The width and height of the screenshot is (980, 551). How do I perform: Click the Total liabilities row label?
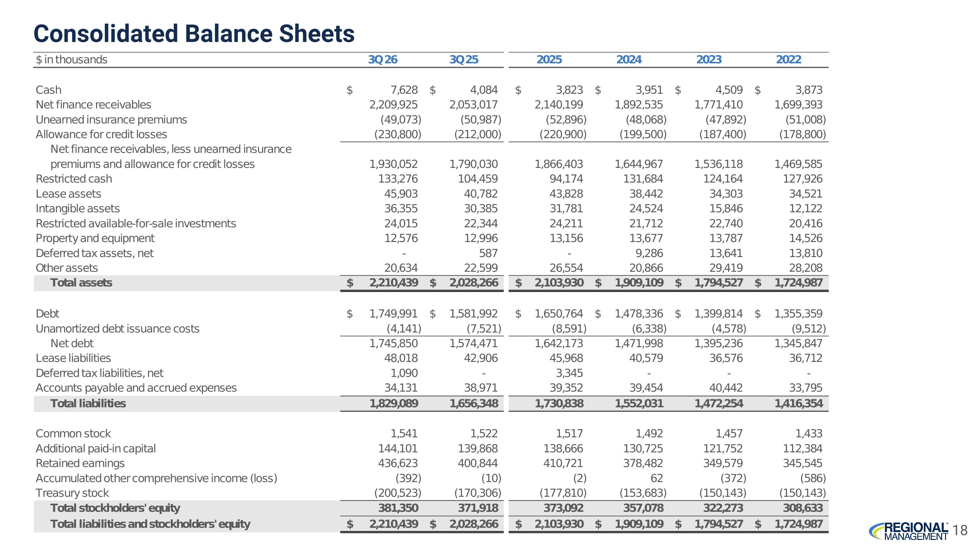point(88,403)
